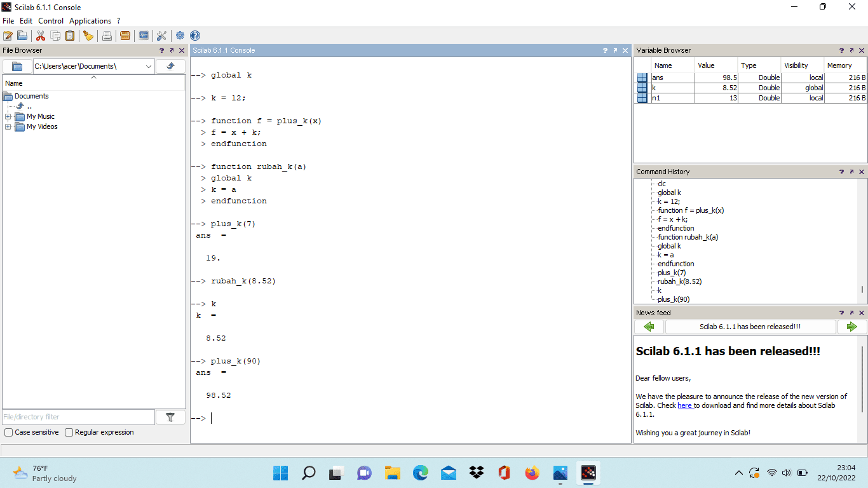Click the news title 'Scilab 6.1.1 has been released!!!' bar
This screenshot has height=488, width=868.
[750, 327]
